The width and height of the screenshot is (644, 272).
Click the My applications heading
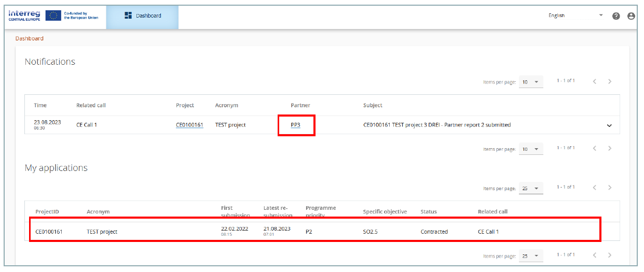point(56,168)
